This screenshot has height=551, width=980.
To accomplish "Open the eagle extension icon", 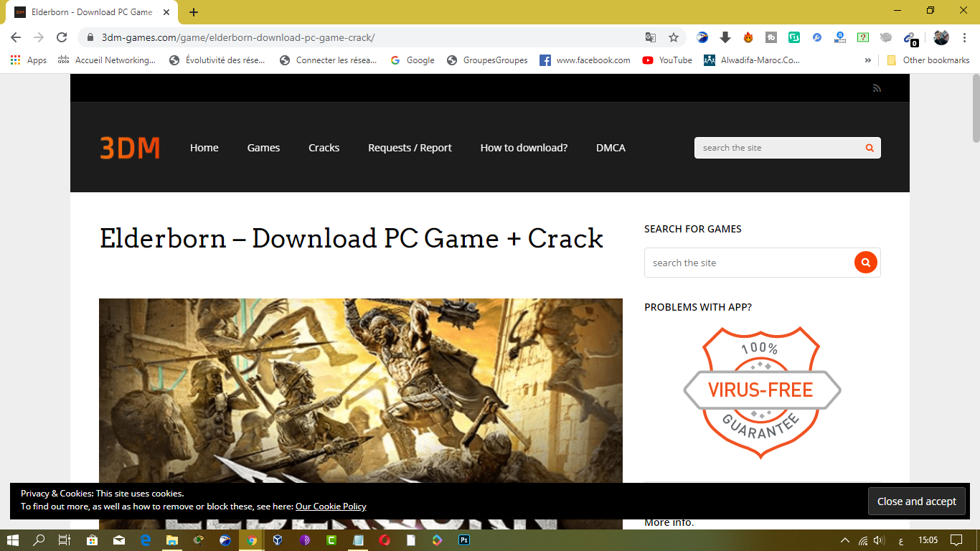I will pyautogui.click(x=702, y=37).
